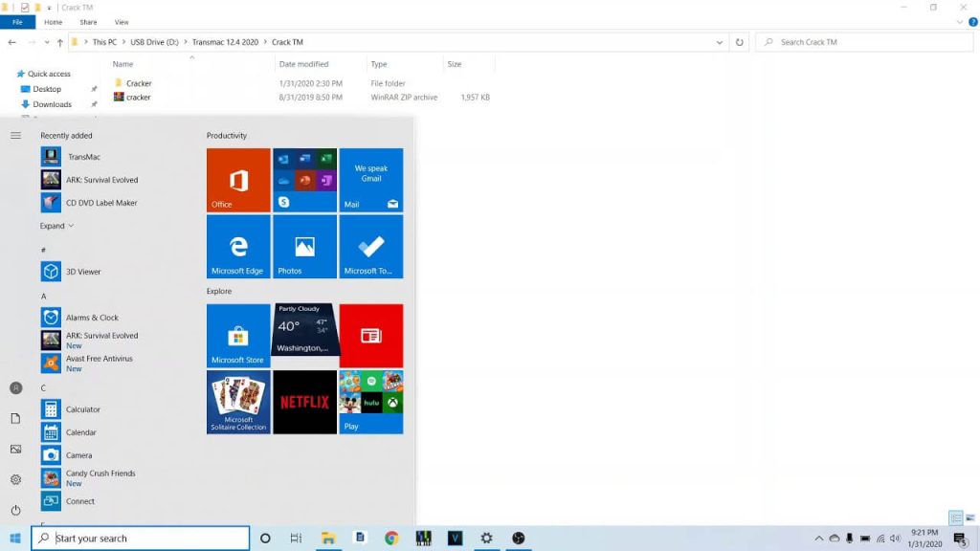The image size is (980, 551).
Task: Click the Explorer help question mark
Action: 973,22
